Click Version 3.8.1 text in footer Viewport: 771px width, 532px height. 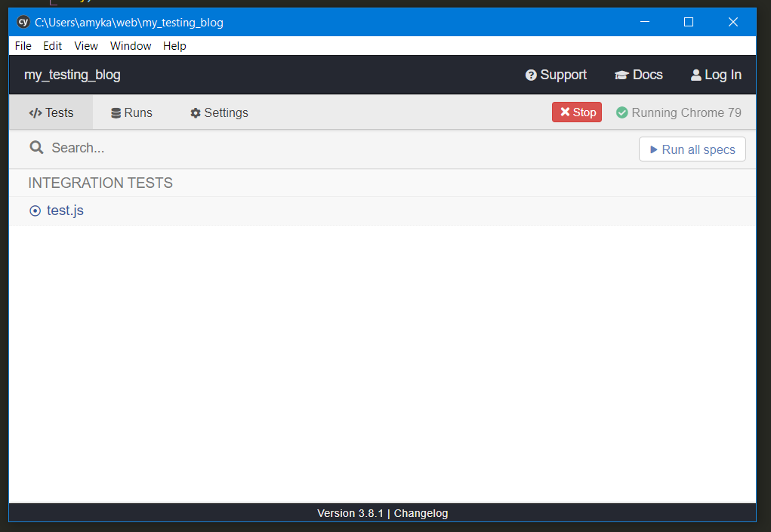pos(350,513)
